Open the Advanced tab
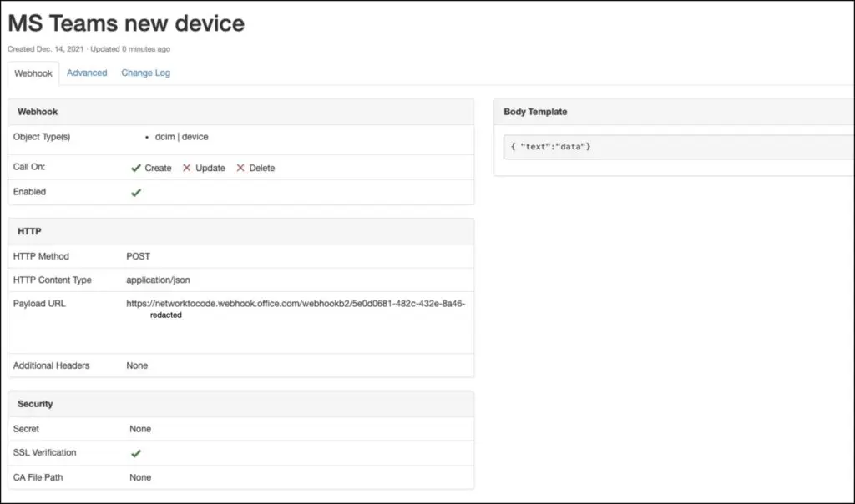This screenshot has width=855, height=504. click(x=87, y=73)
